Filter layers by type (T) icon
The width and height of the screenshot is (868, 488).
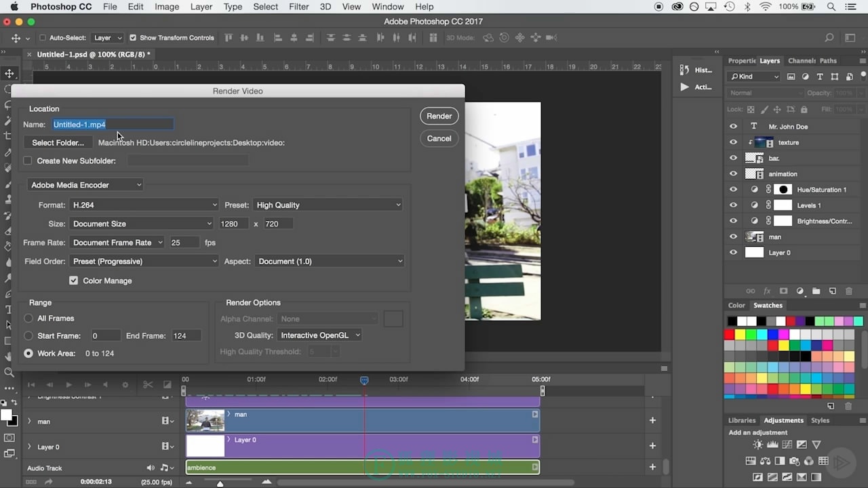coord(820,77)
